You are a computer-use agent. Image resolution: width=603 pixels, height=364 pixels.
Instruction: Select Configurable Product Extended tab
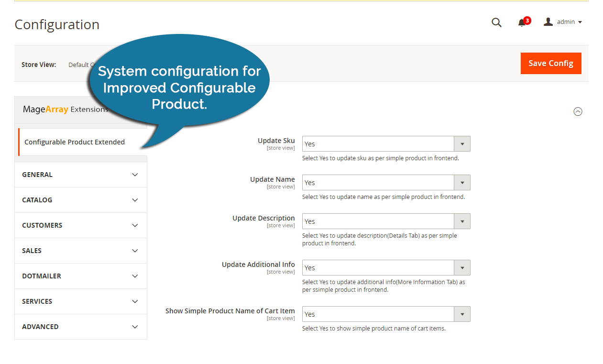pos(82,142)
